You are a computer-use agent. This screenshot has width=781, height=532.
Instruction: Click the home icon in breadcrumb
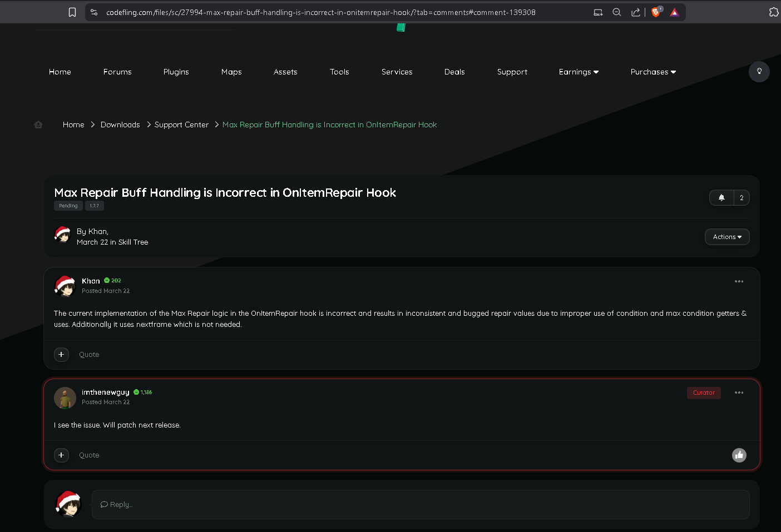pyautogui.click(x=38, y=125)
